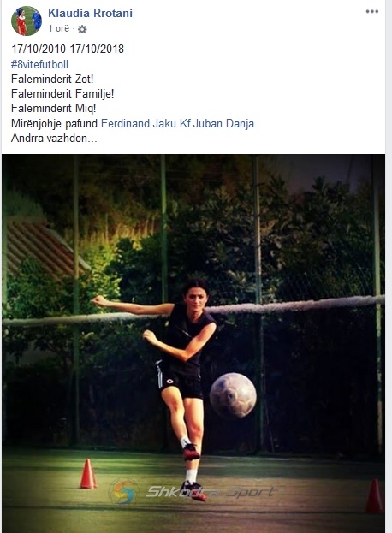This screenshot has width=392, height=533.
Task: Select the date line 17/10/2010-17/10/2018
Action: coord(68,50)
